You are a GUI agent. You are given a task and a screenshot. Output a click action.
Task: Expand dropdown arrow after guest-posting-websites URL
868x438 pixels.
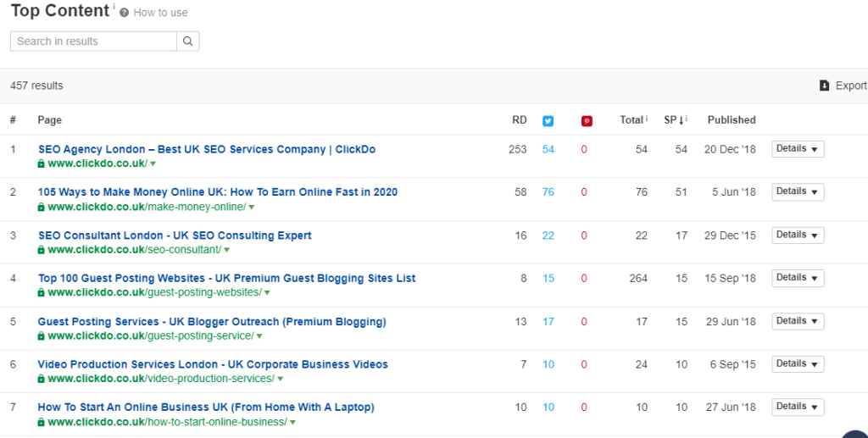(x=267, y=293)
